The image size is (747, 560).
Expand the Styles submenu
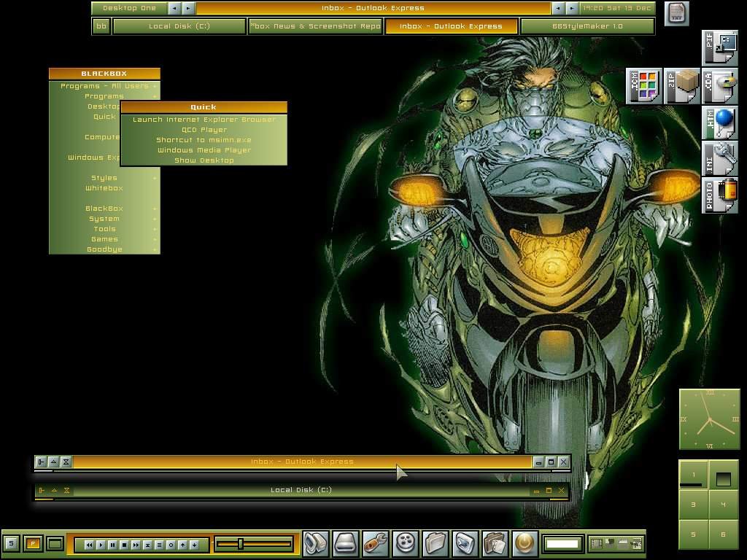104,178
